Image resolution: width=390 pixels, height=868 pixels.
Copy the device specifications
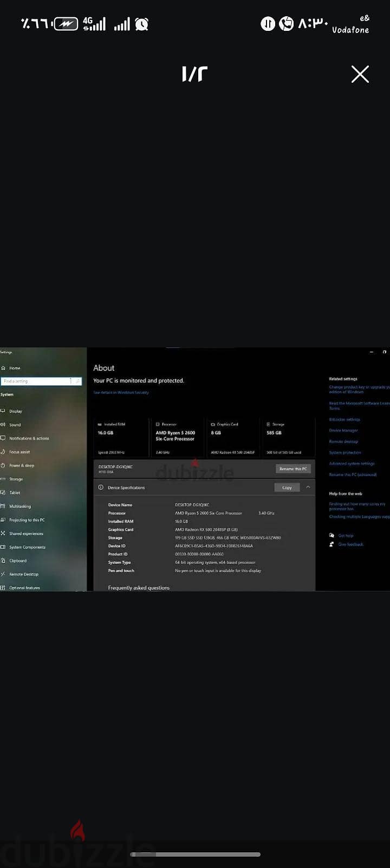(x=287, y=488)
